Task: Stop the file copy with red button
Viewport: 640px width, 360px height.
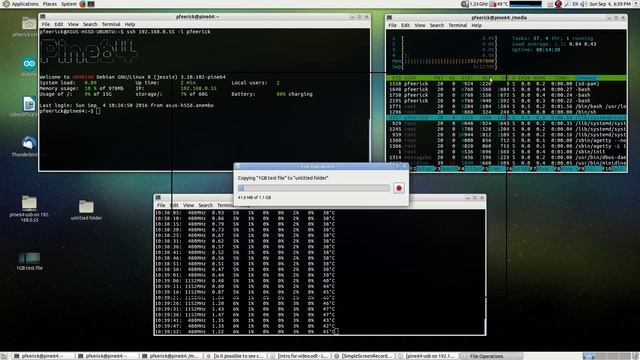Action: [x=399, y=188]
